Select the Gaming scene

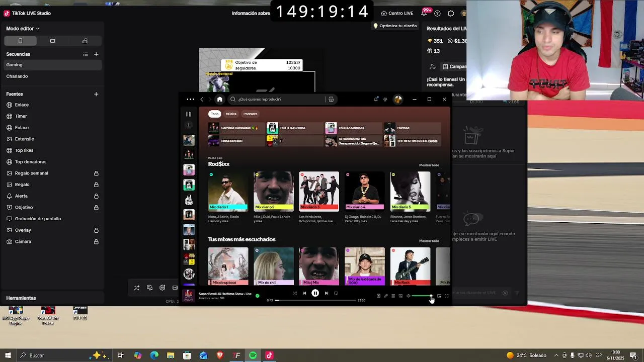52,65
